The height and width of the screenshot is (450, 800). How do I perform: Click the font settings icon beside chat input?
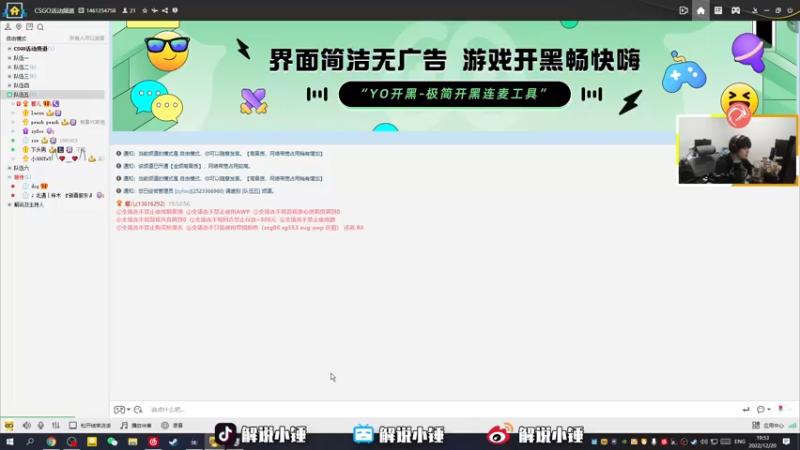pos(138,410)
